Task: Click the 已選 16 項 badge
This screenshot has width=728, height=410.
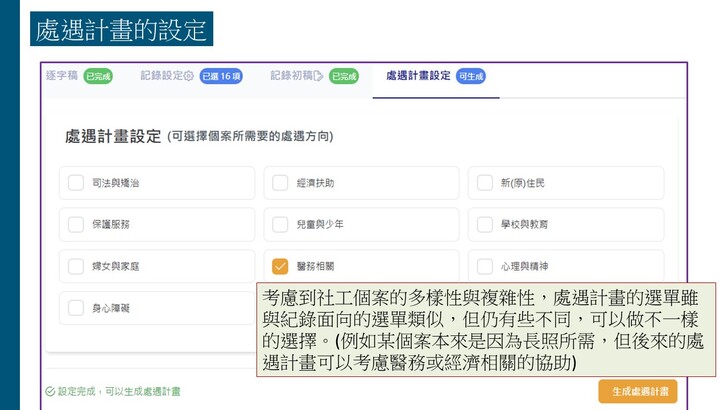Action: point(221,76)
